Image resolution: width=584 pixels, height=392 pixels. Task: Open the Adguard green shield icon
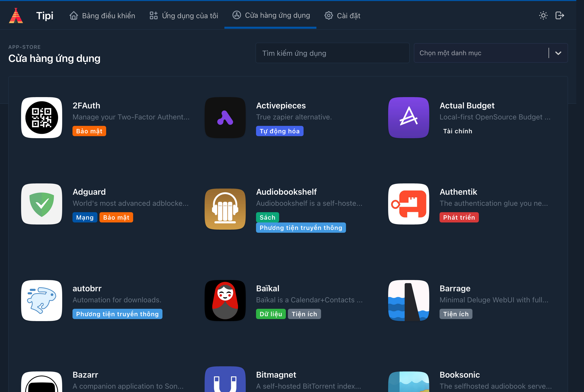[42, 204]
